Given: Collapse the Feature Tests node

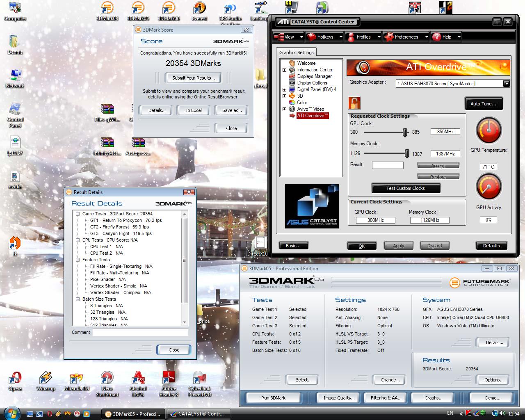Looking at the screenshot, I should coord(78,260).
